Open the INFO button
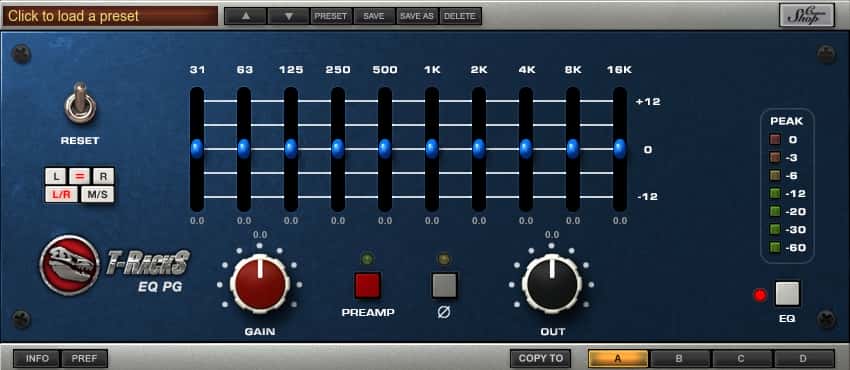This screenshot has height=370, width=850. coord(37,358)
